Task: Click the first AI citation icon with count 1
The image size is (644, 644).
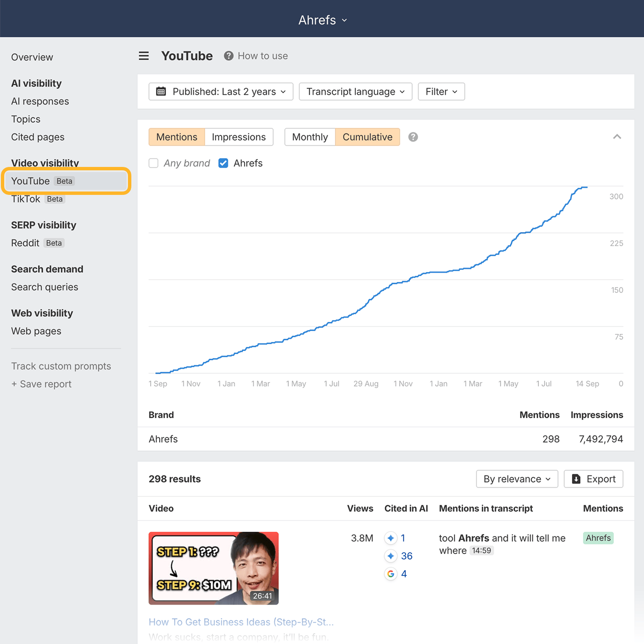Action: point(391,538)
